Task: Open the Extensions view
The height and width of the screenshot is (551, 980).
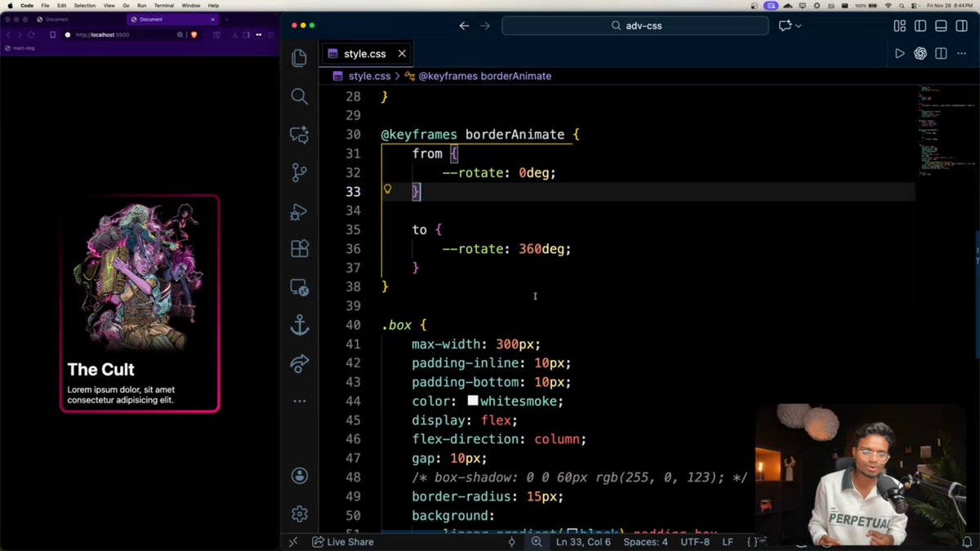Action: click(x=300, y=248)
